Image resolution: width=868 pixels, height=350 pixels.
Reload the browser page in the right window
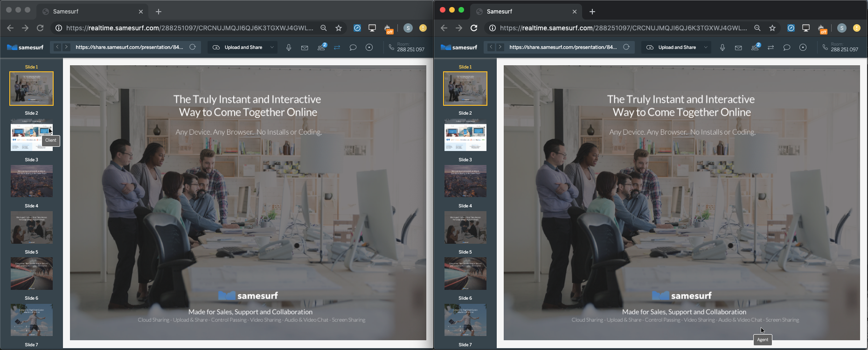click(474, 28)
